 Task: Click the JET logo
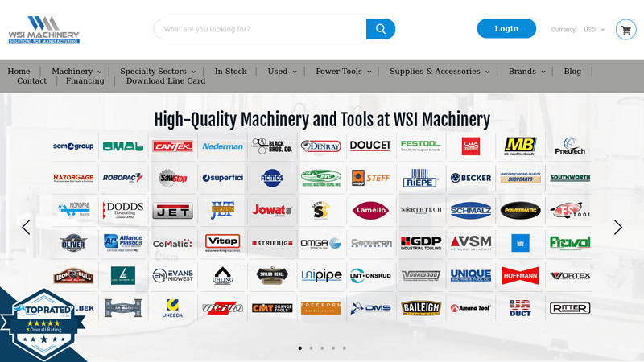coord(172,211)
